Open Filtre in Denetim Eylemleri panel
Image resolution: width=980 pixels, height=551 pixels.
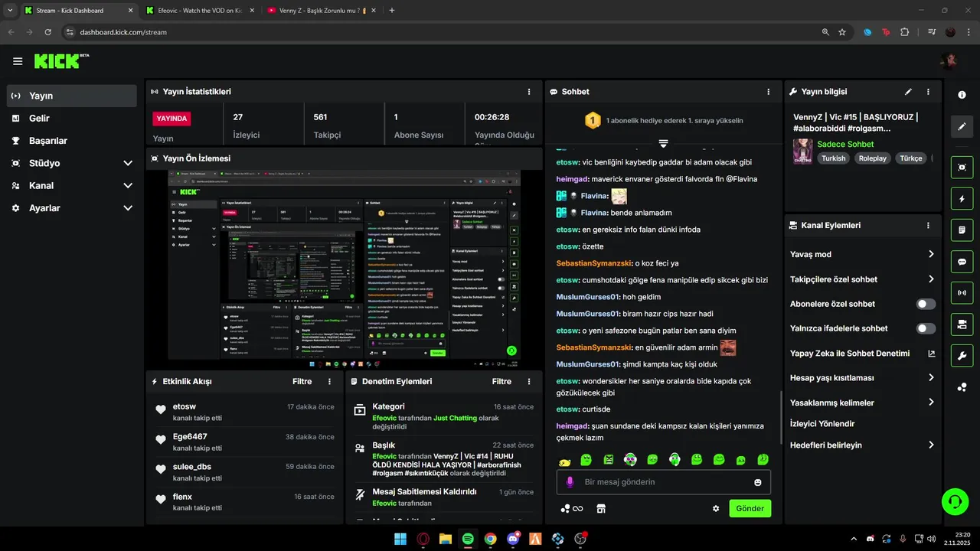click(501, 381)
